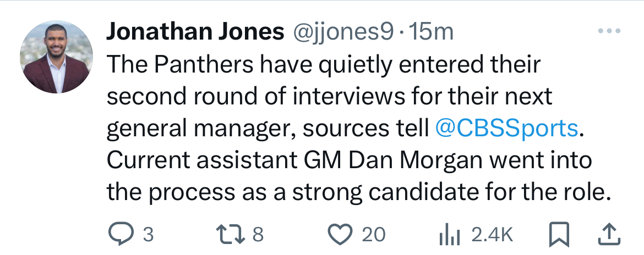
Task: Open the @jjones9 handle
Action: (x=342, y=32)
